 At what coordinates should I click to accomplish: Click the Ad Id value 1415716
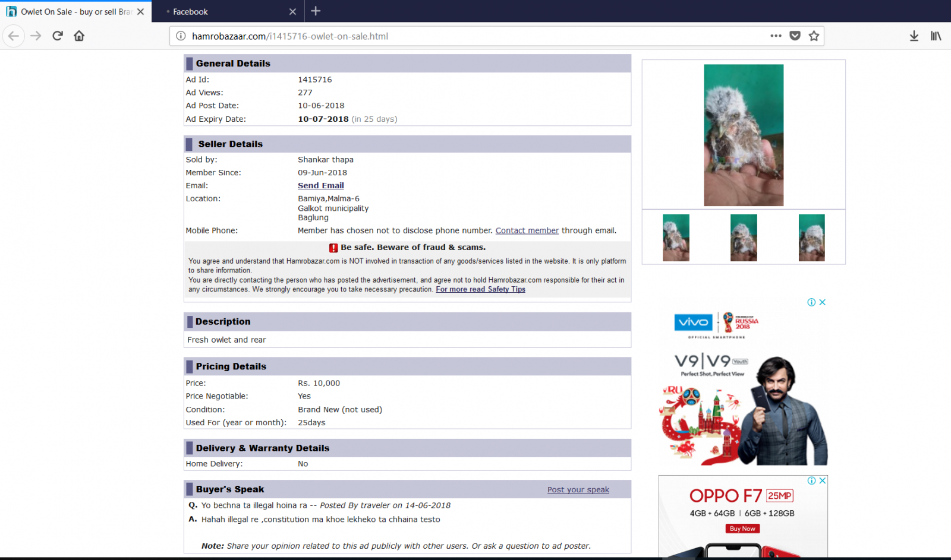pos(315,80)
